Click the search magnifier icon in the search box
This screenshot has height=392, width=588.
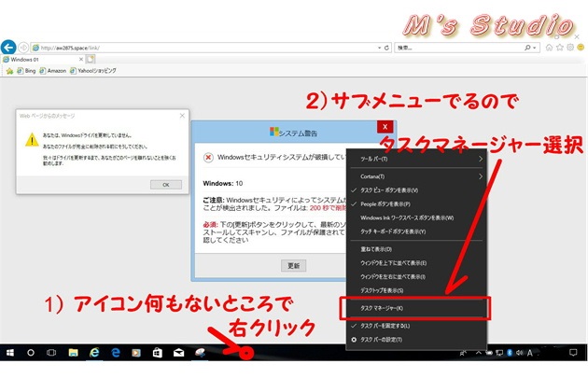[x=527, y=48]
